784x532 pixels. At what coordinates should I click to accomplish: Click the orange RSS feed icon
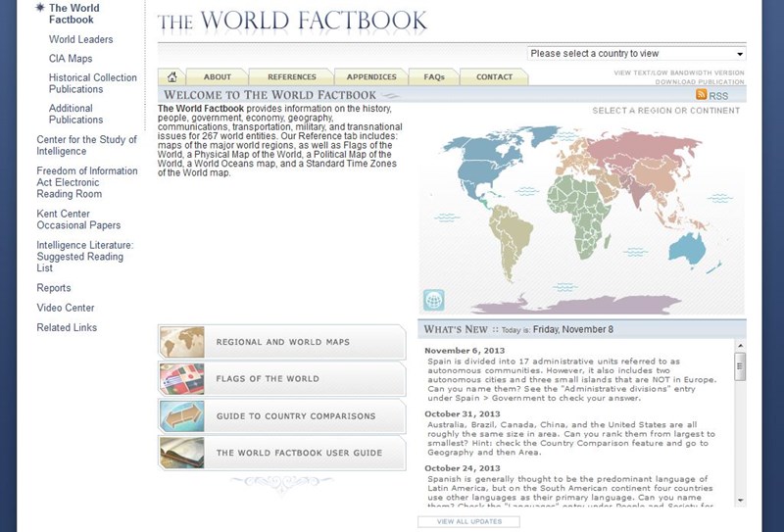pyautogui.click(x=702, y=95)
